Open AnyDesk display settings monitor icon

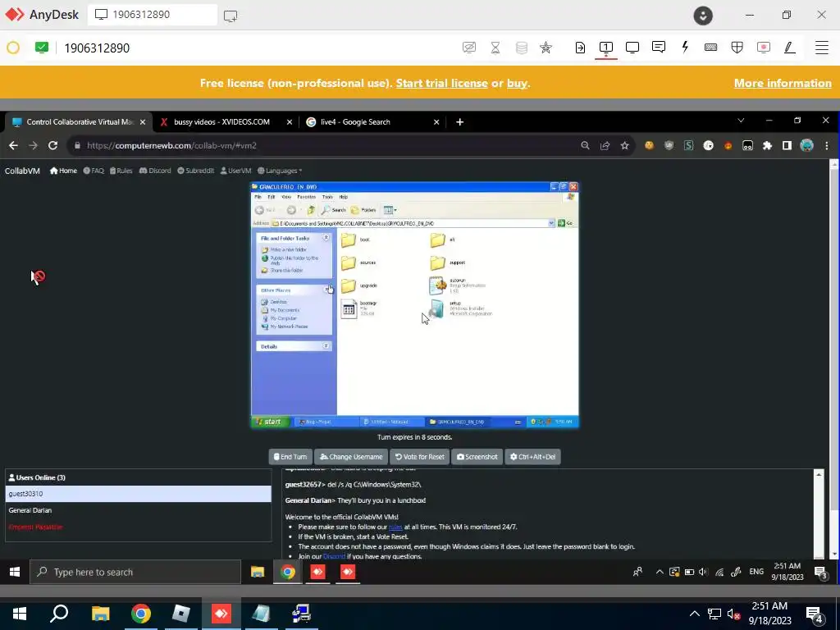tap(632, 48)
